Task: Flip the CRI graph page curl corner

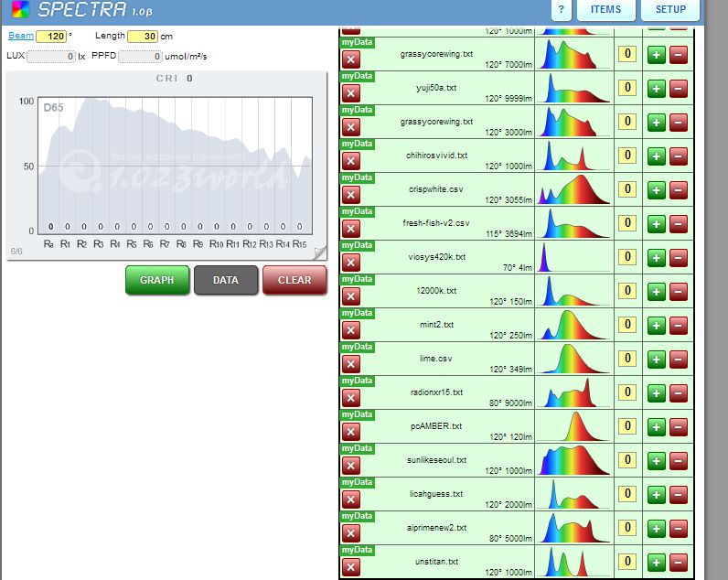Action: (320, 252)
